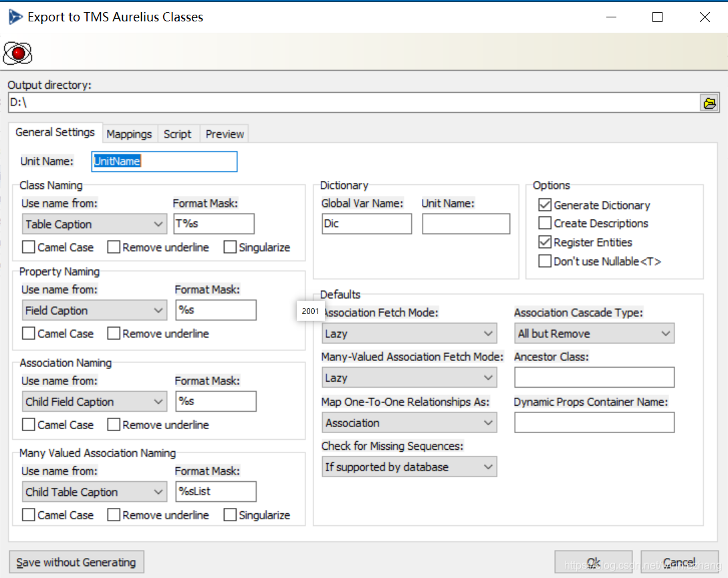Minimize the export dialog window
728x578 pixels.
611,17
